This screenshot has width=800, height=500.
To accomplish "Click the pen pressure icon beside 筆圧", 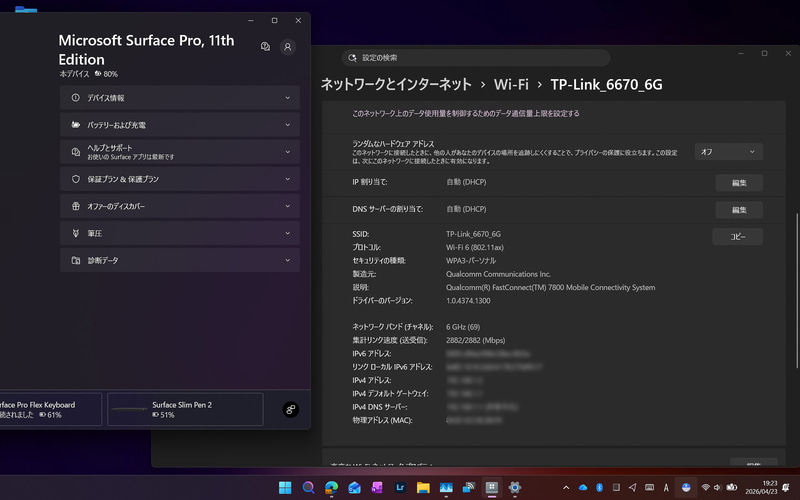I will pyautogui.click(x=76, y=233).
